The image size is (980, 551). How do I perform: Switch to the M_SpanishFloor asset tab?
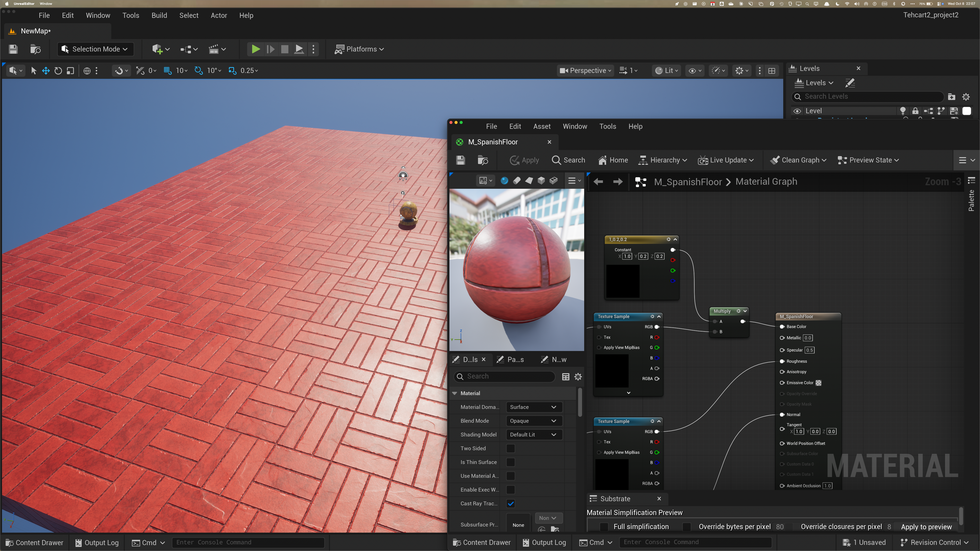click(504, 142)
